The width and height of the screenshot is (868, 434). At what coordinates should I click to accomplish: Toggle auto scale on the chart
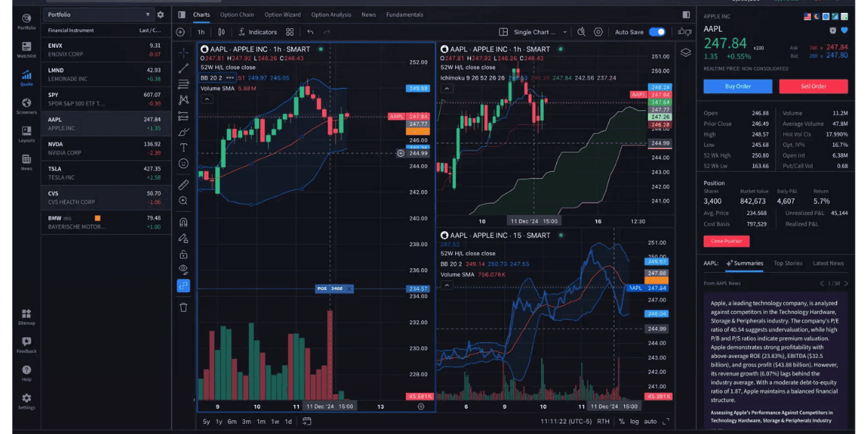pos(650,421)
